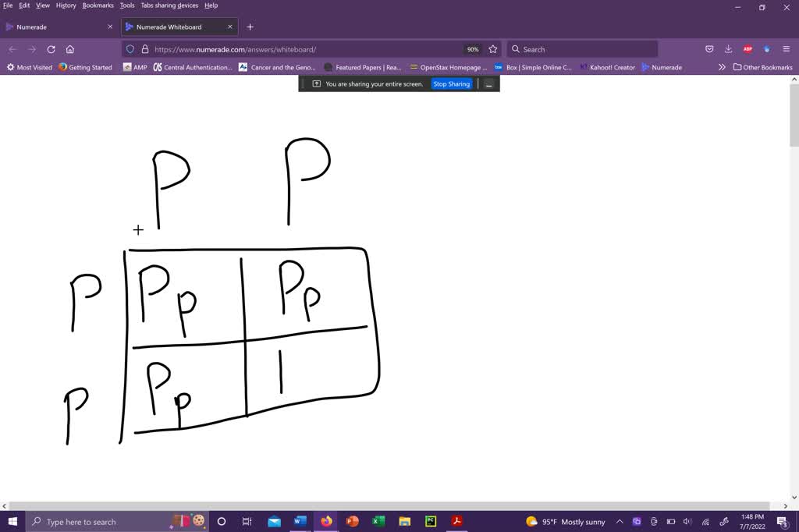Screen dimensions: 799x532
Task: Show more bookmarks with the overflow chevron
Action: click(722, 67)
